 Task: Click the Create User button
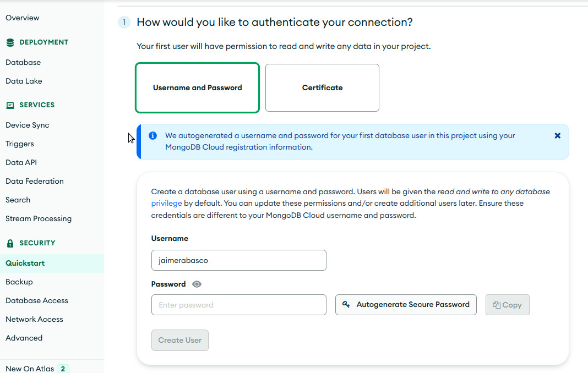click(x=180, y=341)
